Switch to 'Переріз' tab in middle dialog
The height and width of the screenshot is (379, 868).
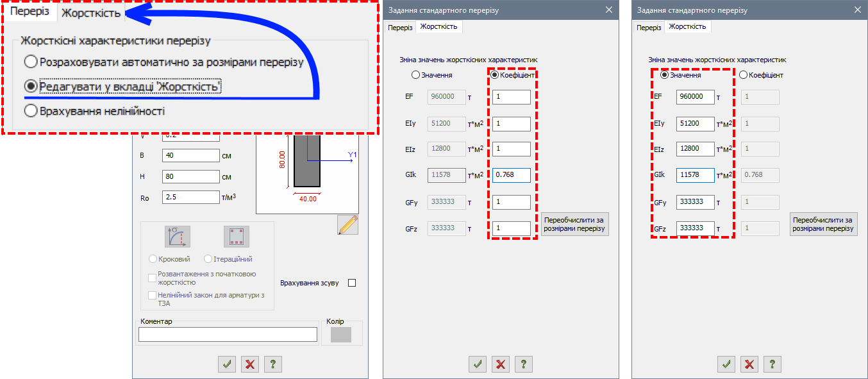[x=400, y=27]
